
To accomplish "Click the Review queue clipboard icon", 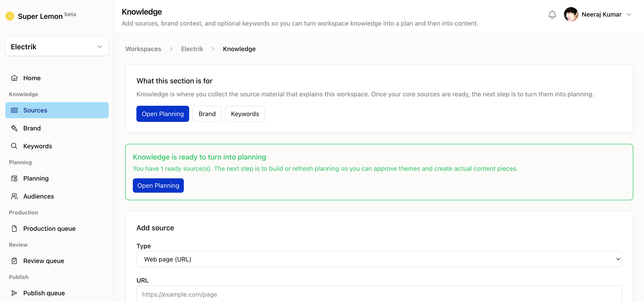I will pyautogui.click(x=14, y=261).
